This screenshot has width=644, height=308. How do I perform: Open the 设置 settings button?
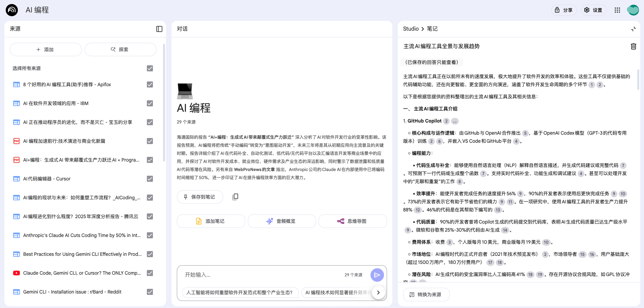pos(593,10)
